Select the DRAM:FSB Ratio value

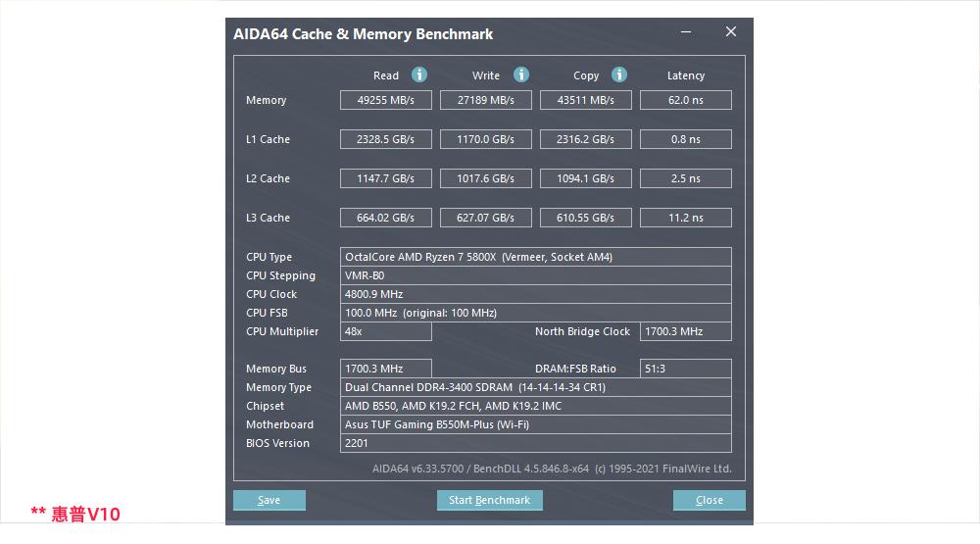coord(685,369)
